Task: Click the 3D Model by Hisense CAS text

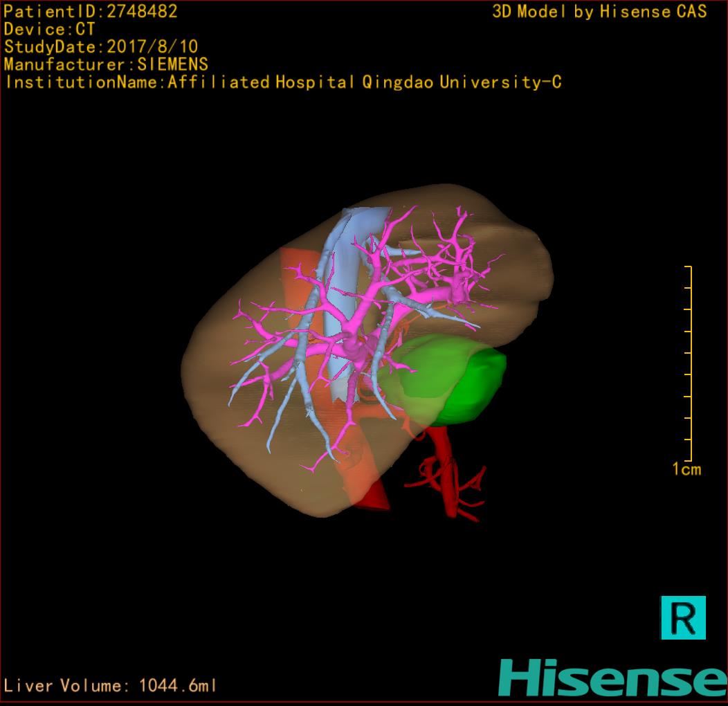Action: (x=599, y=11)
